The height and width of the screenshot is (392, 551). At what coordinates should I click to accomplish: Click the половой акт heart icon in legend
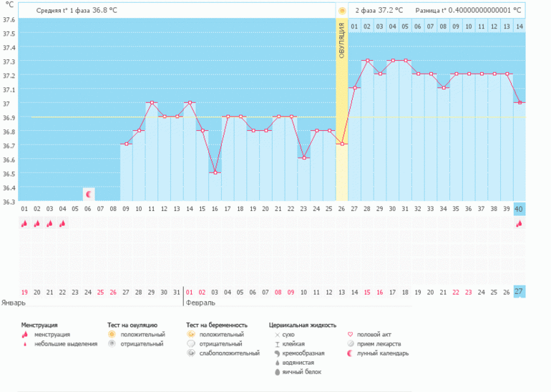pyautogui.click(x=350, y=334)
